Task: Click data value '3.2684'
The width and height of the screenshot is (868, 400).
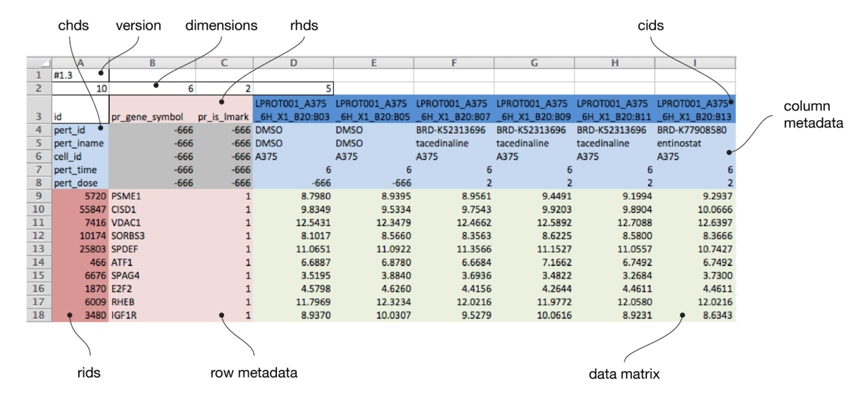Action: click(615, 275)
